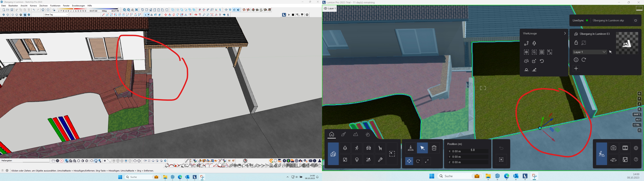This screenshot has height=181, width=644.
Task: Open Lumion movie mode filmstrip icon
Action: [625, 148]
